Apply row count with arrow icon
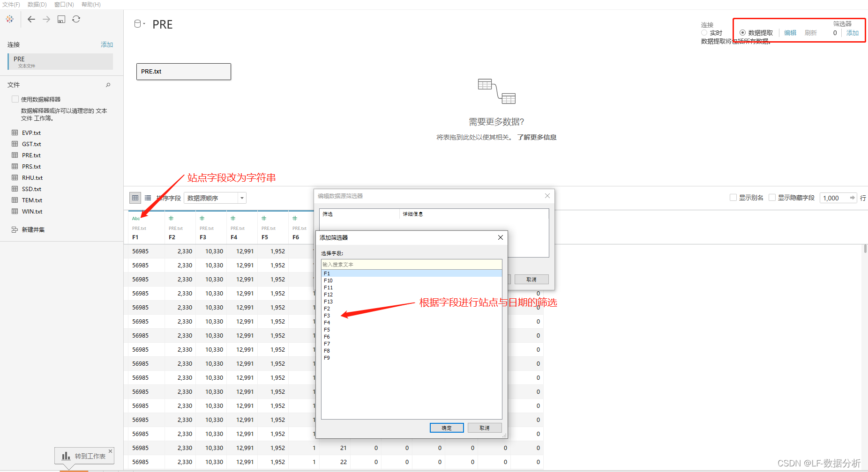This screenshot has height=472, width=868. 852,198
